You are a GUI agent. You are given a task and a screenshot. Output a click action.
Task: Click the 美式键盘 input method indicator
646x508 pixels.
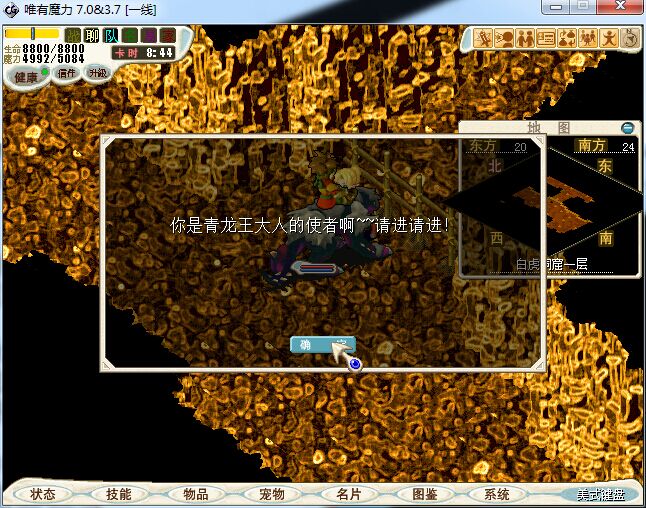coord(600,495)
